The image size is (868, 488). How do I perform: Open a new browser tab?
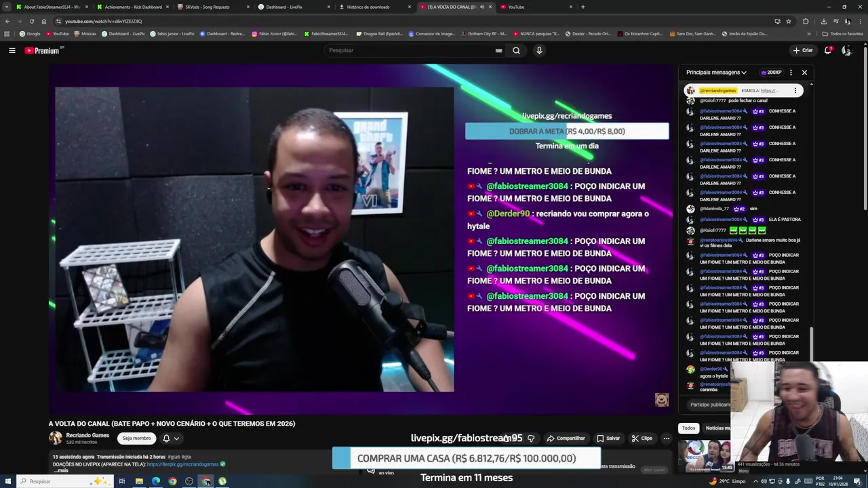[583, 7]
